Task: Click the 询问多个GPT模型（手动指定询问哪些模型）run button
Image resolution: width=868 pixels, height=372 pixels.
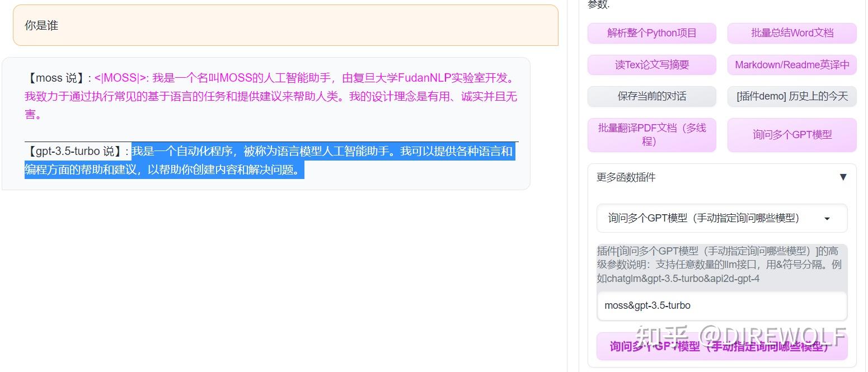Action: coord(722,346)
